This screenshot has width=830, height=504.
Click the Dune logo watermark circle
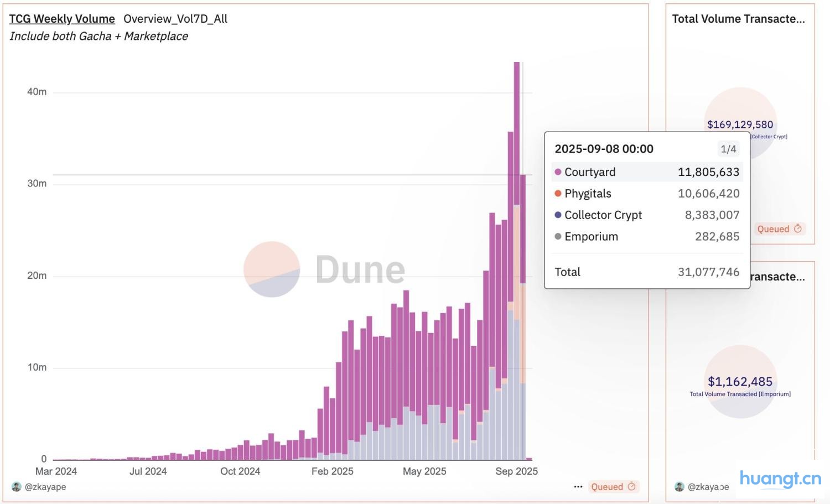pyautogui.click(x=272, y=269)
